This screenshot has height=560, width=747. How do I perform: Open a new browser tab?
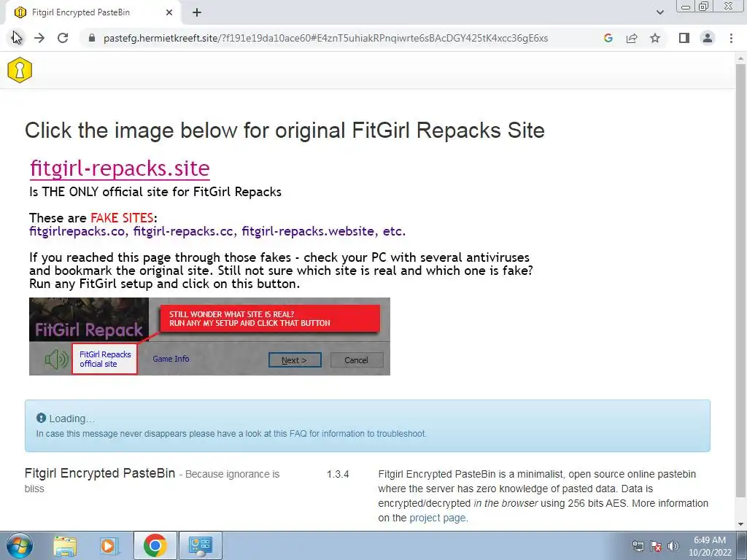197,12
